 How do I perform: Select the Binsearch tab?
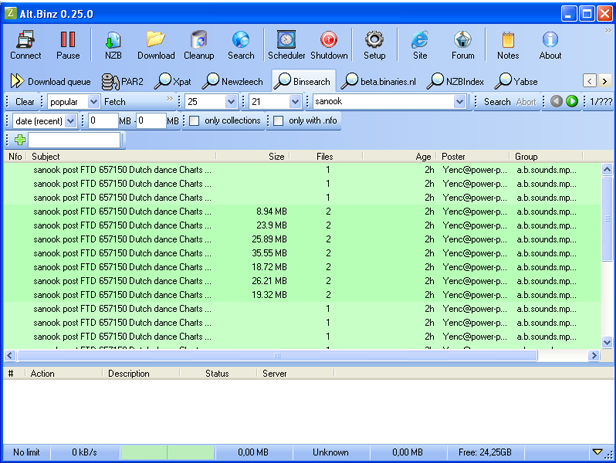pos(302,81)
